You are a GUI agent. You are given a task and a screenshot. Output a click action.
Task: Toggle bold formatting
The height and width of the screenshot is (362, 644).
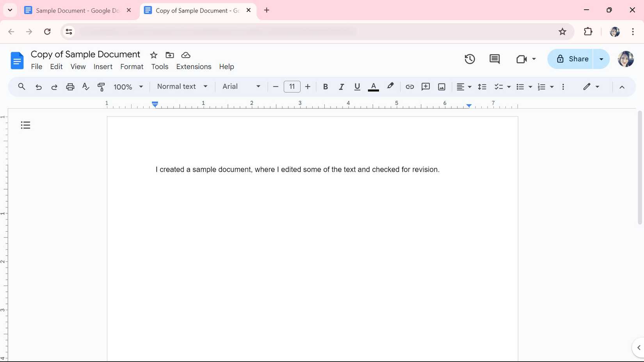pyautogui.click(x=325, y=87)
